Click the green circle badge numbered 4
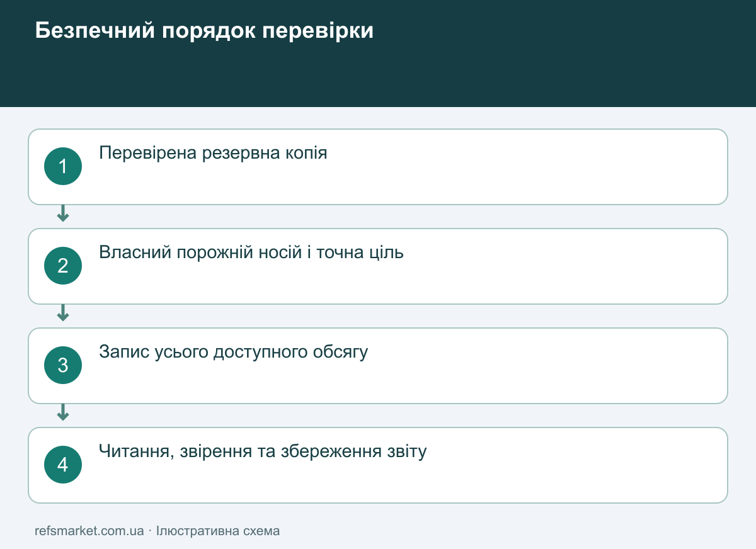 click(63, 465)
